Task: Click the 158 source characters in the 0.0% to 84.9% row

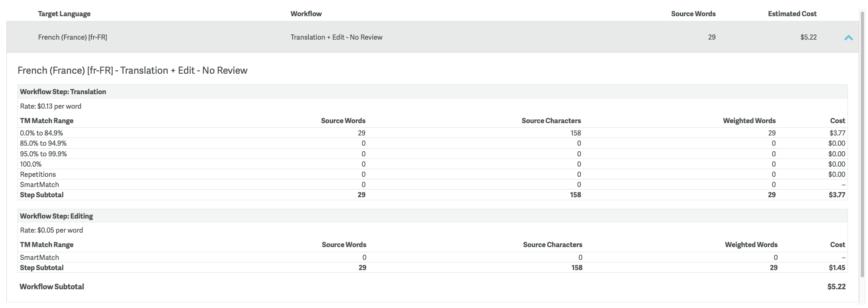Action: point(575,133)
